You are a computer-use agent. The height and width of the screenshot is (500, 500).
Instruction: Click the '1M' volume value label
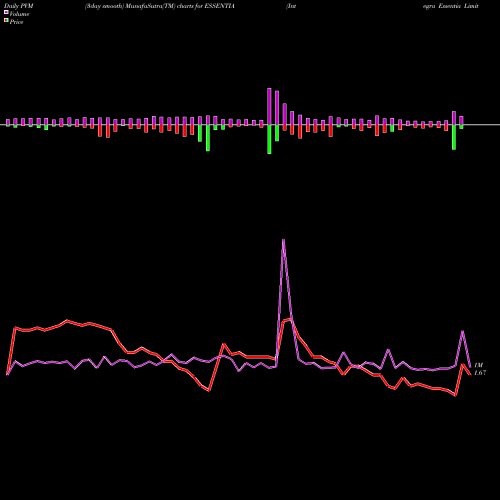(478, 365)
